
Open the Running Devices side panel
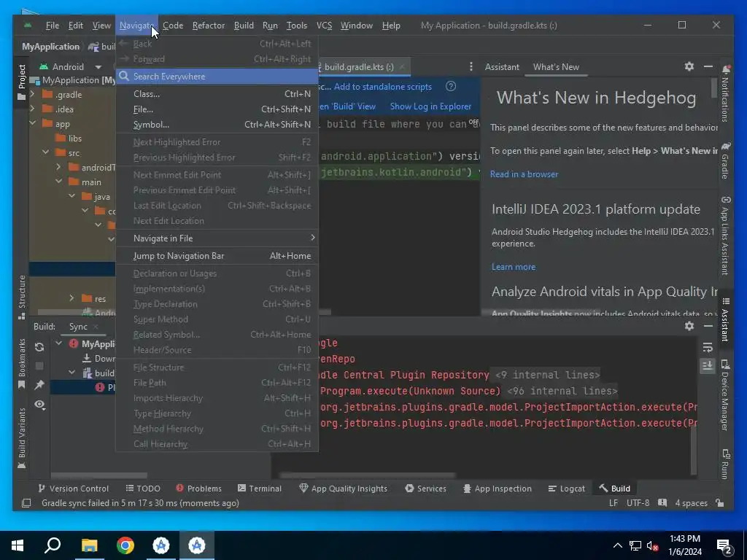click(725, 464)
